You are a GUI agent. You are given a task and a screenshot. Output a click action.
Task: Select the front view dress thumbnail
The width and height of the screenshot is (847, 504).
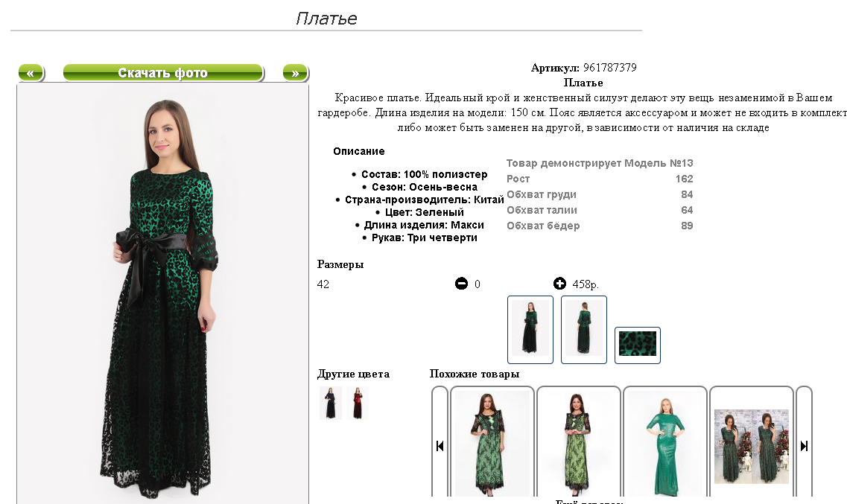tap(530, 330)
